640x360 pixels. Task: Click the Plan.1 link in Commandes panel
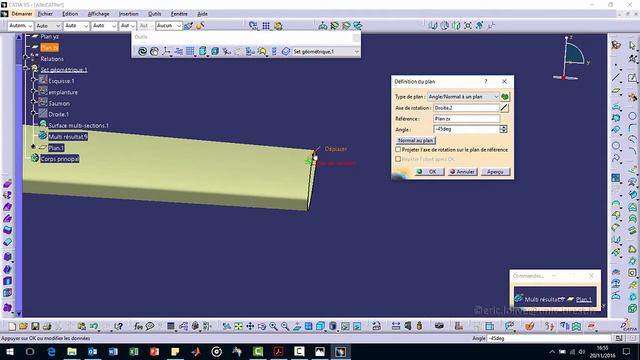click(584, 299)
